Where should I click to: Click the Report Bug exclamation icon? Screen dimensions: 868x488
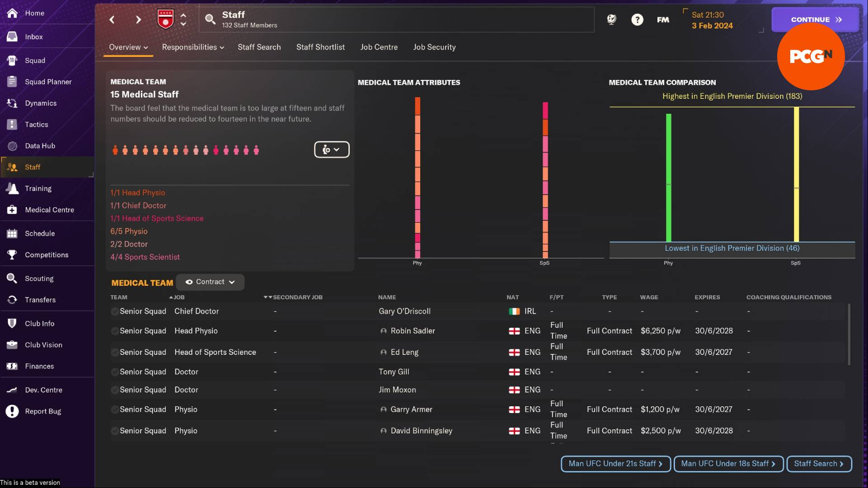pyautogui.click(x=12, y=411)
